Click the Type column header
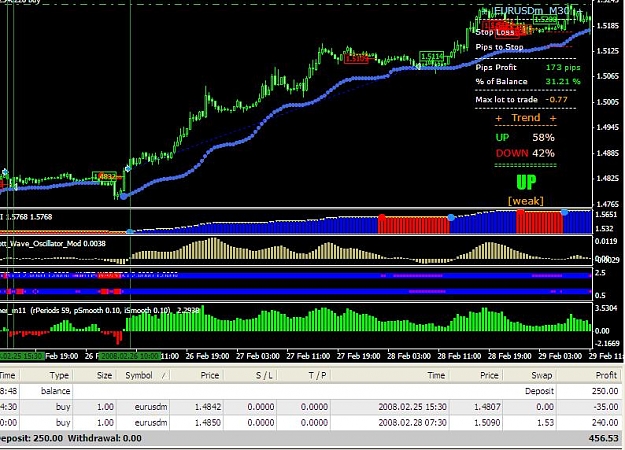This screenshot has height=450, width=625. point(59,375)
